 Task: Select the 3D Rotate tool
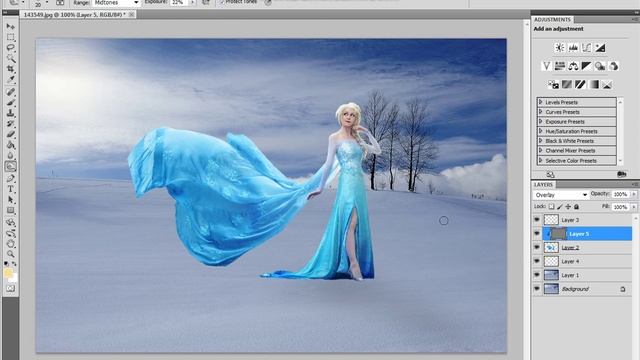[x=11, y=223]
